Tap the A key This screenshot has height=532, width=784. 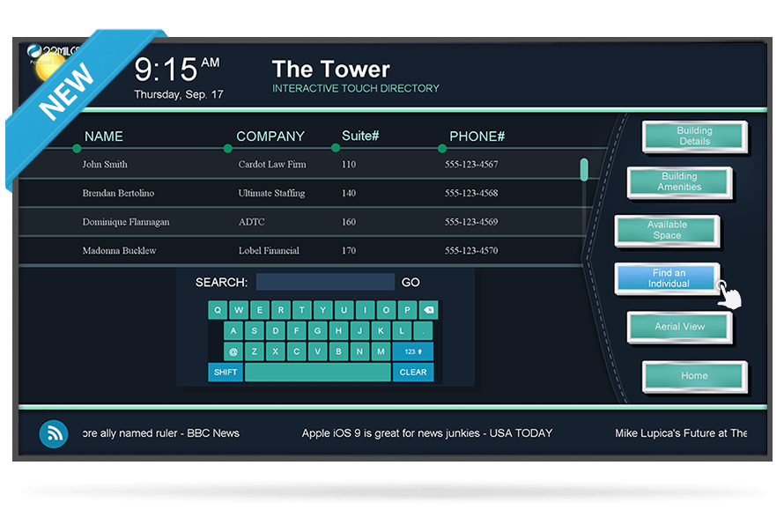[x=233, y=331]
